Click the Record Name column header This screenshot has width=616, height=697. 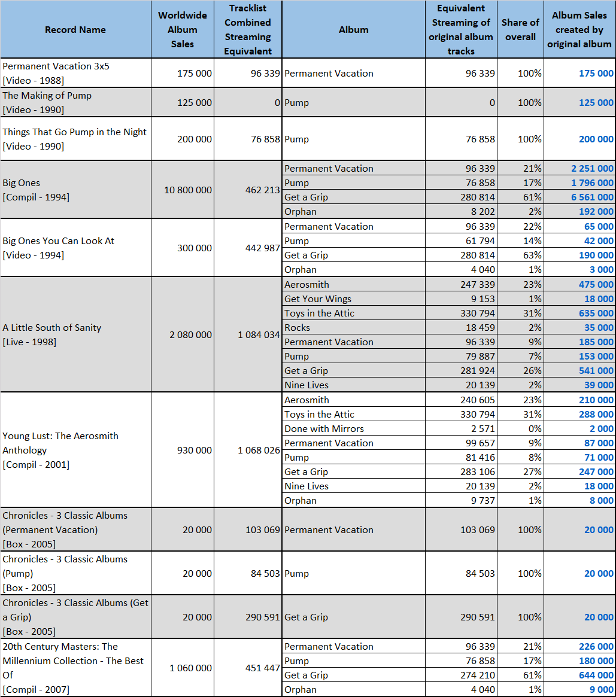(75, 29)
